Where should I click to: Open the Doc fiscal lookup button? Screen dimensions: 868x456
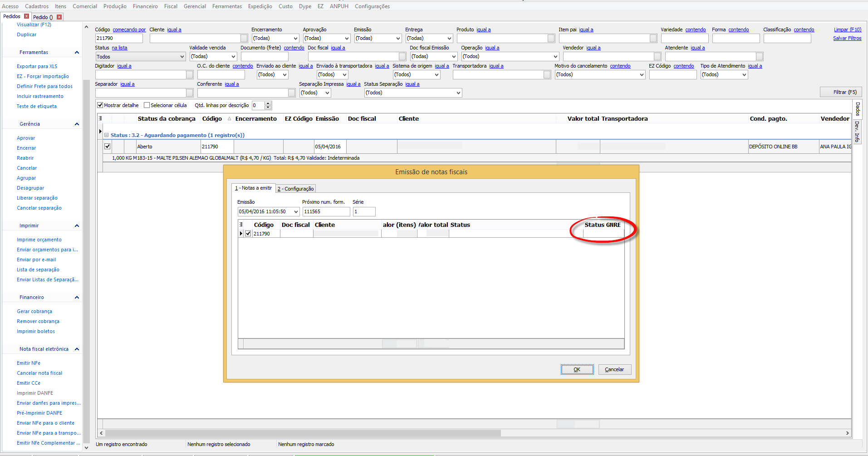coord(402,57)
